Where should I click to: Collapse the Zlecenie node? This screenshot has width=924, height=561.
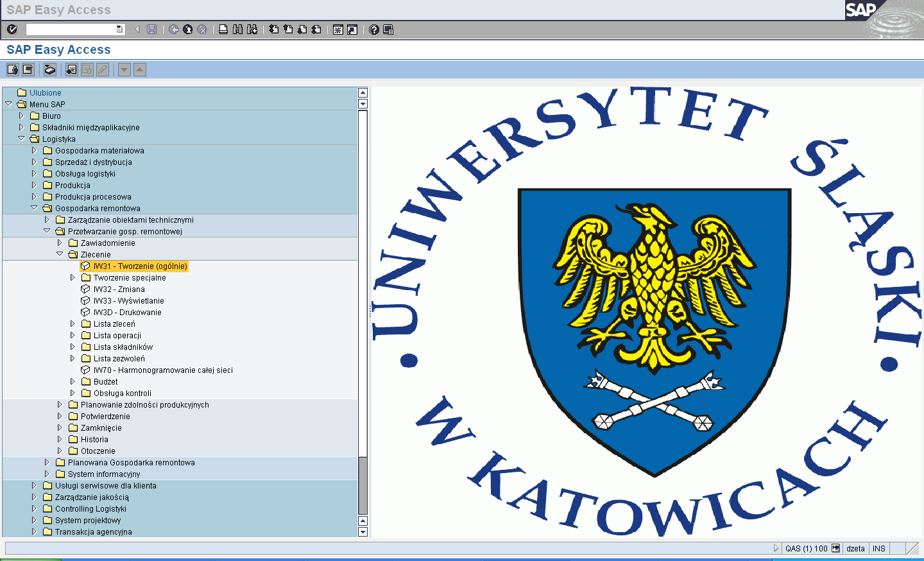[x=60, y=254]
